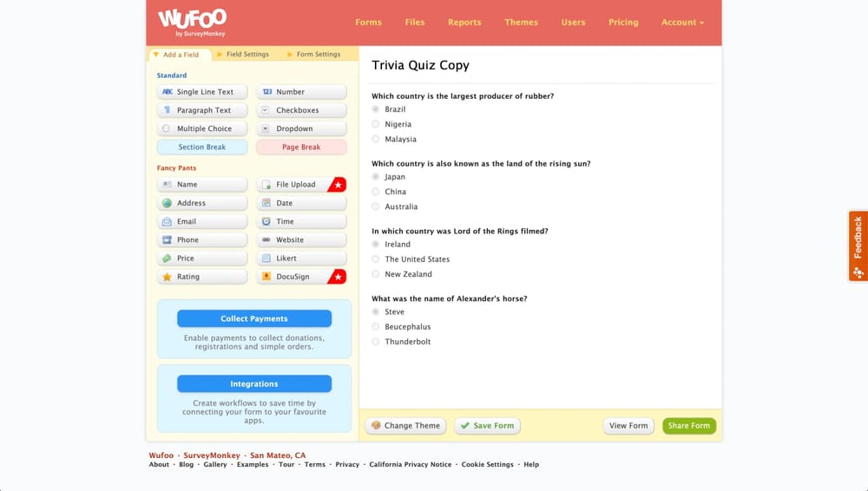The width and height of the screenshot is (868, 491).
Task: Switch to the Form Settings tab
Action: pos(318,55)
